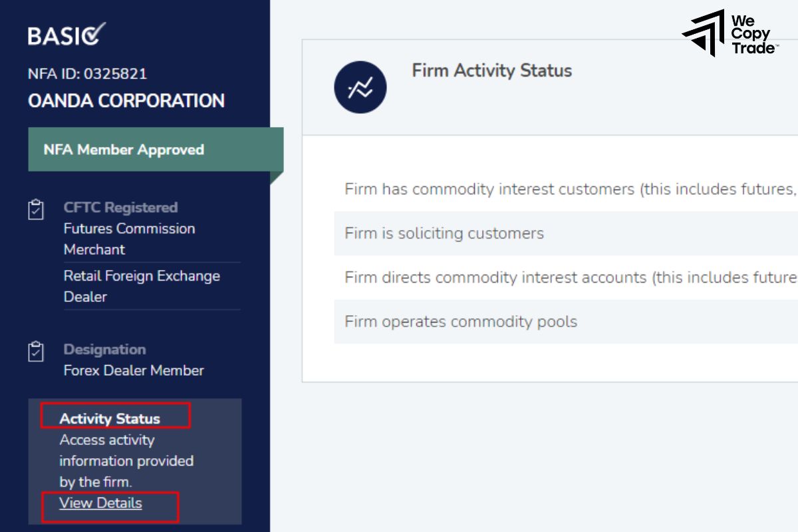Click the Firm has commodity interest customers row
The height and width of the screenshot is (532, 798).
(565, 190)
